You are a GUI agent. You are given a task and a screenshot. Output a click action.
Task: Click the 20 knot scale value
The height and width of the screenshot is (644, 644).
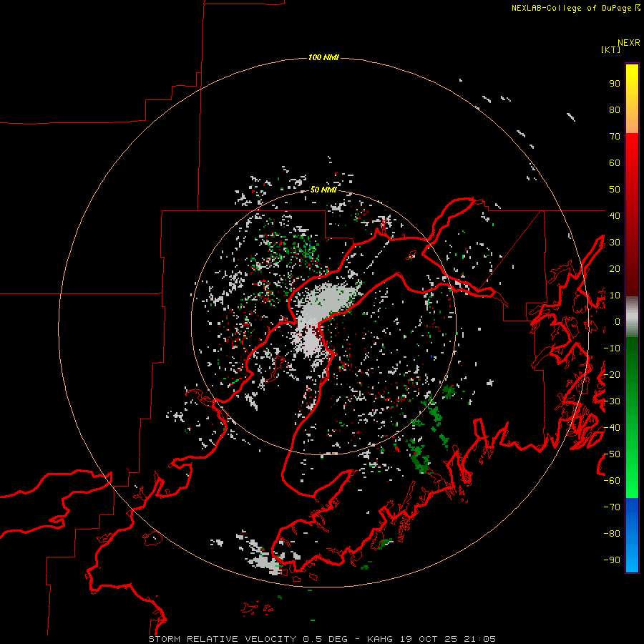click(x=615, y=269)
